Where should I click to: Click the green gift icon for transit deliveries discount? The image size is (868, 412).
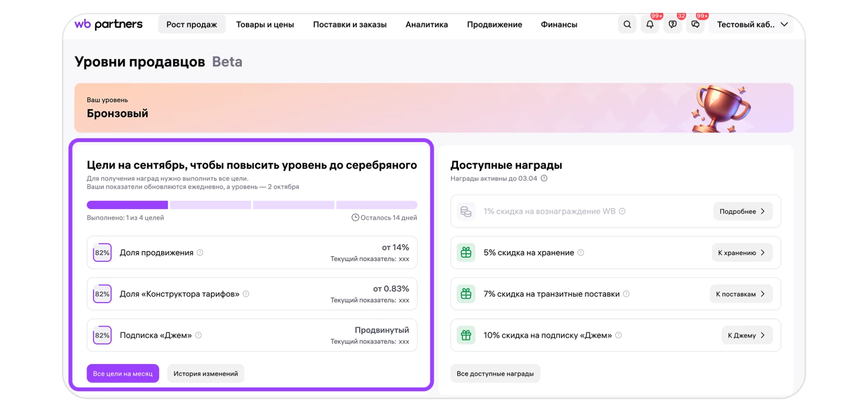pos(466,294)
